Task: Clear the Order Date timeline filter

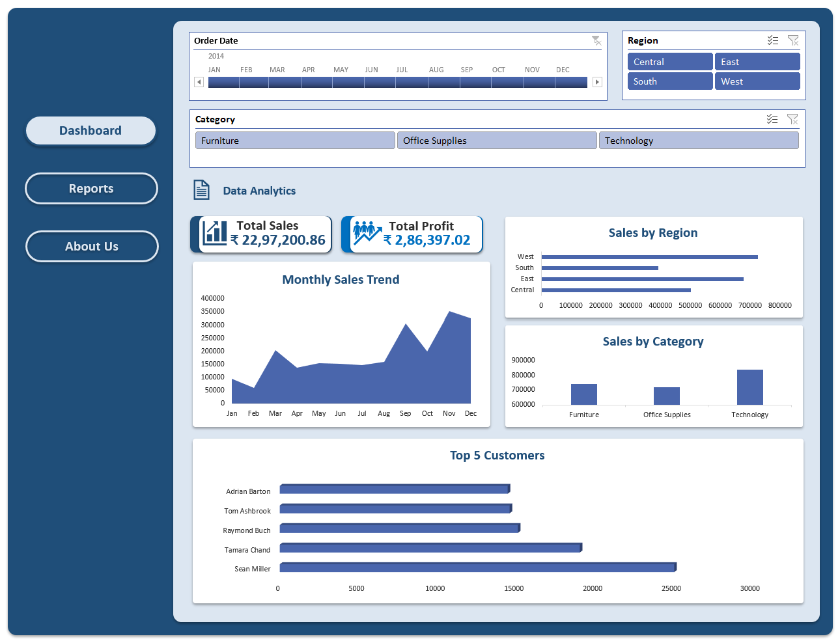Action: point(596,40)
